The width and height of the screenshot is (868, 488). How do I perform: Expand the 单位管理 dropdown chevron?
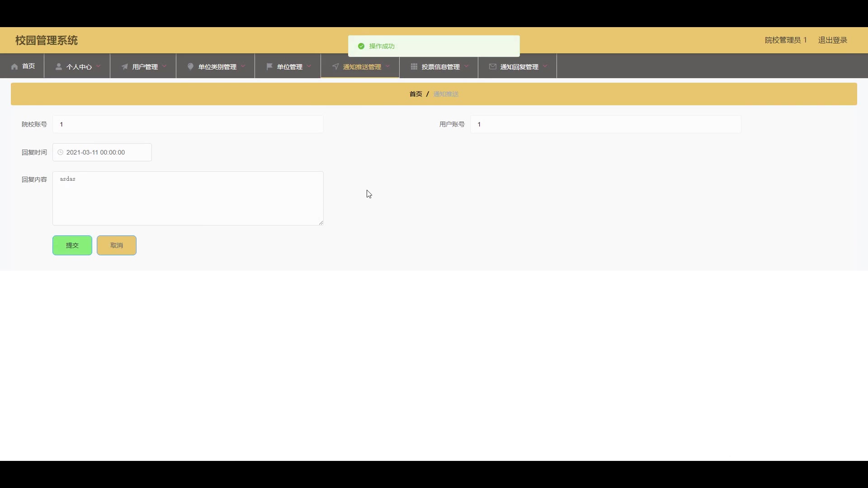point(309,66)
